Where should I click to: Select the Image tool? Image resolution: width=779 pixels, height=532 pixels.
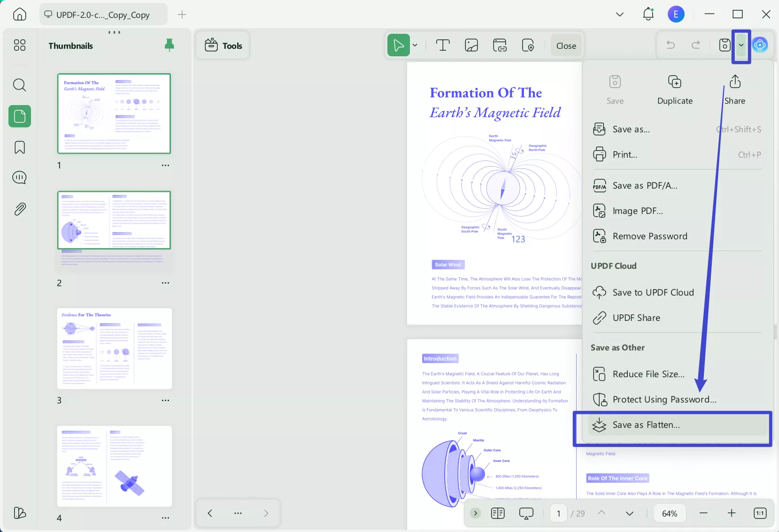470,45
